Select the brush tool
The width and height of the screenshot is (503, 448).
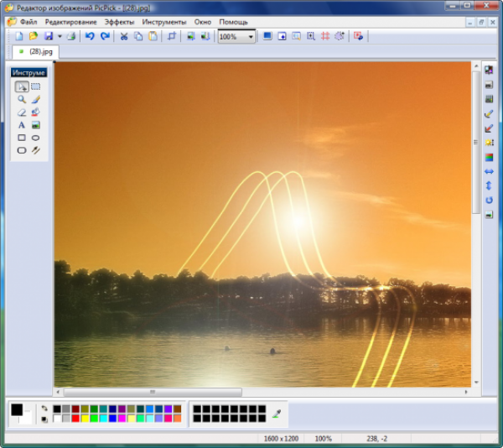pyautogui.click(x=35, y=100)
